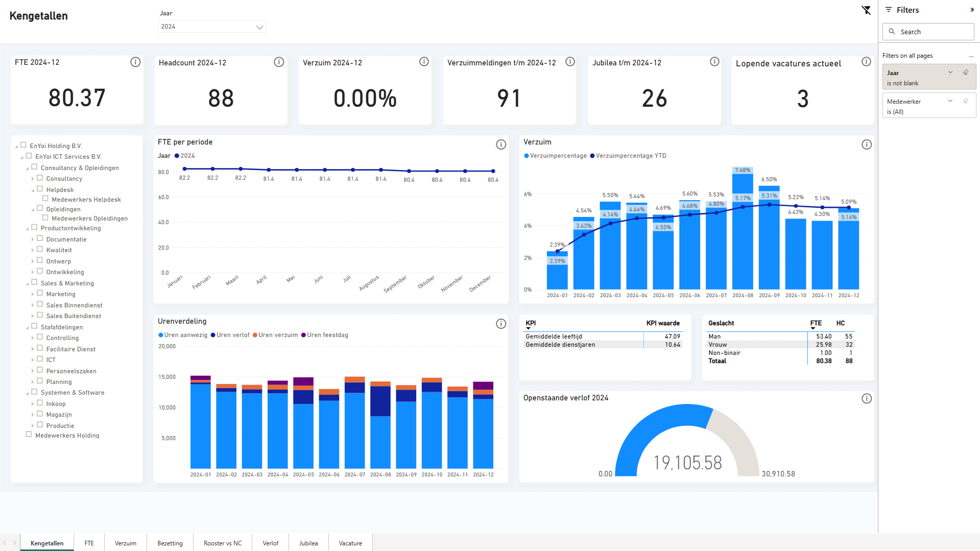Collapse the Filters pane with chevron icon

click(x=972, y=10)
